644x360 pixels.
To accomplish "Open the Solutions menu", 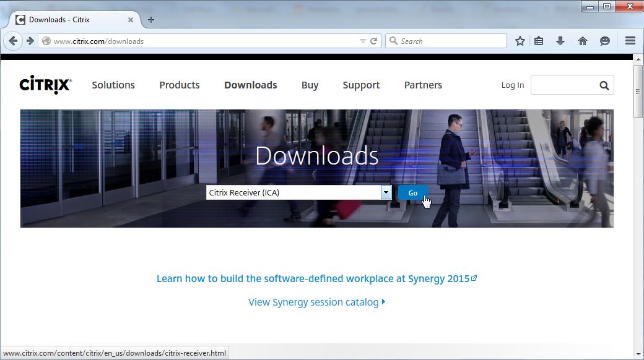I will click(113, 85).
